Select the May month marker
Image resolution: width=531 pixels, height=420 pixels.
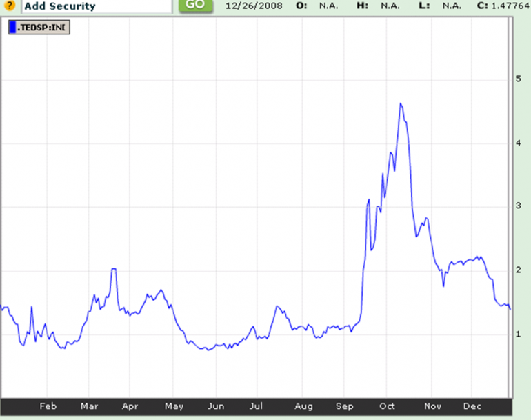(x=174, y=406)
